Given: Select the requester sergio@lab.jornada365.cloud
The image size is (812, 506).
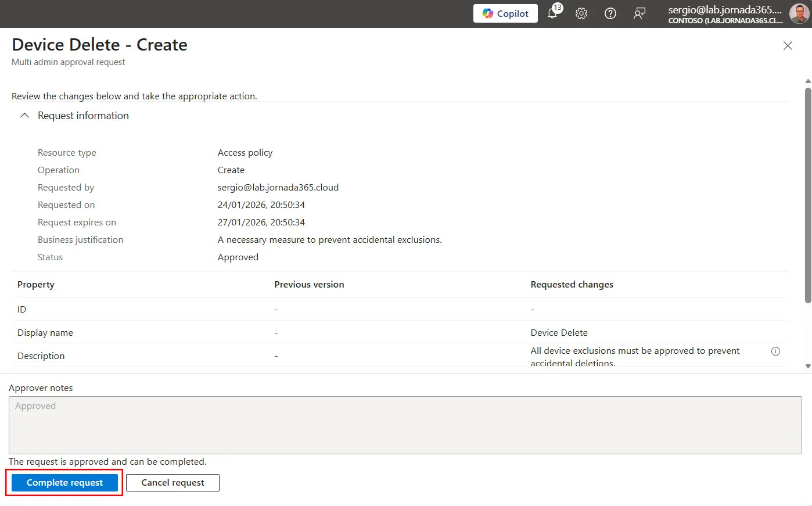Looking at the screenshot, I should point(278,188).
